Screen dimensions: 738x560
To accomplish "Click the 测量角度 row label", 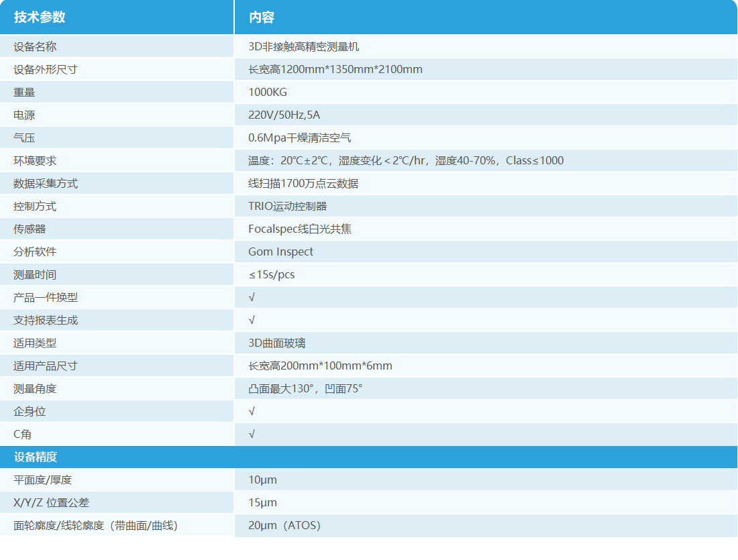I will [x=35, y=389].
